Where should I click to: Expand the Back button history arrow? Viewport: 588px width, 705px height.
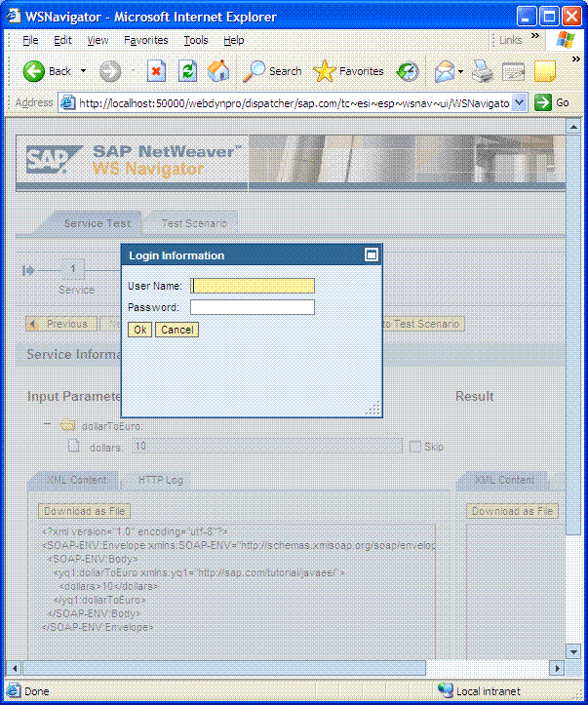click(84, 71)
